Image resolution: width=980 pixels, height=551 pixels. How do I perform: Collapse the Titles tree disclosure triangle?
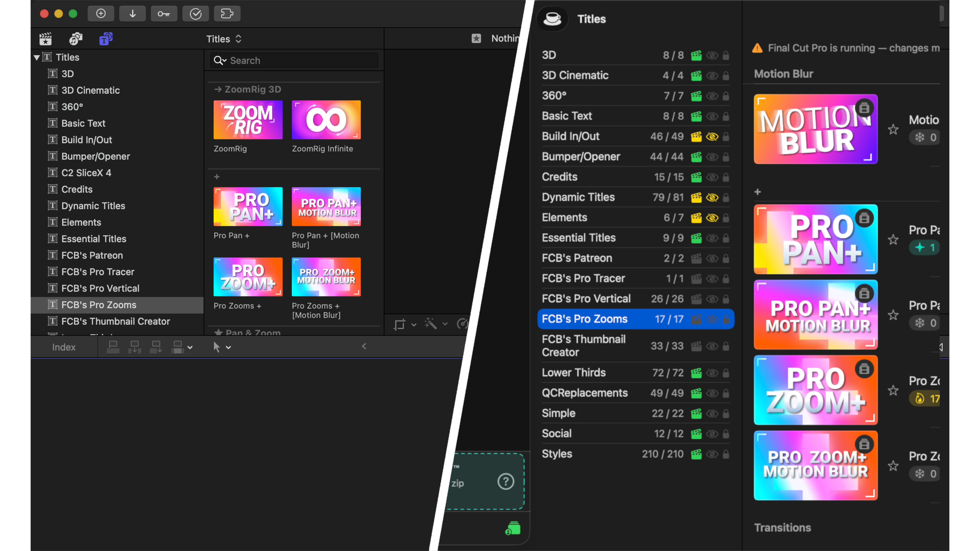(x=36, y=57)
